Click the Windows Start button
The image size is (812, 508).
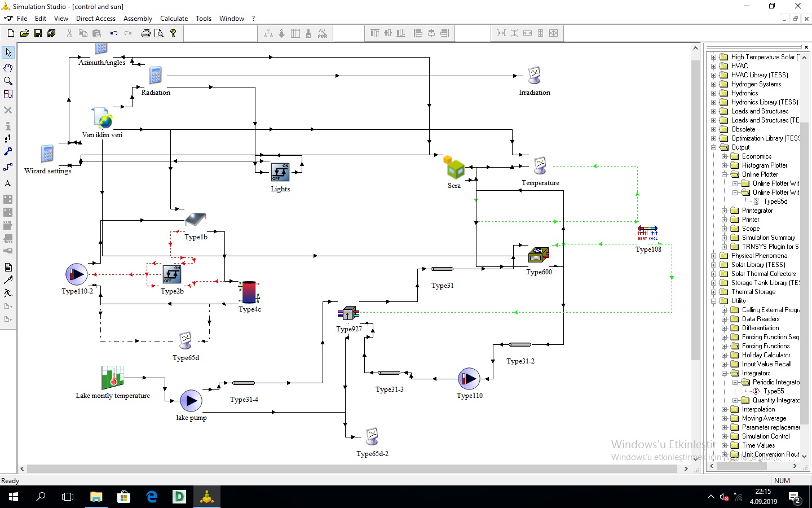[14, 497]
